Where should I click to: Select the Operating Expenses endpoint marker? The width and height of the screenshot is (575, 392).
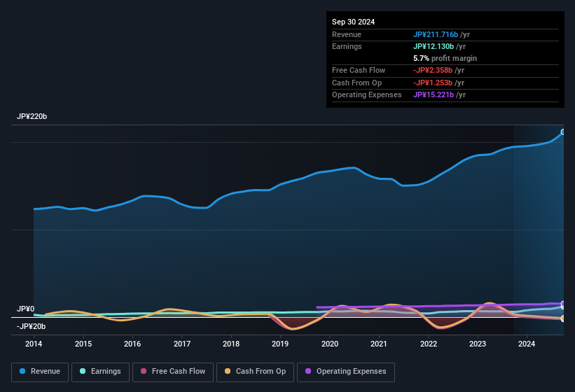(x=563, y=304)
